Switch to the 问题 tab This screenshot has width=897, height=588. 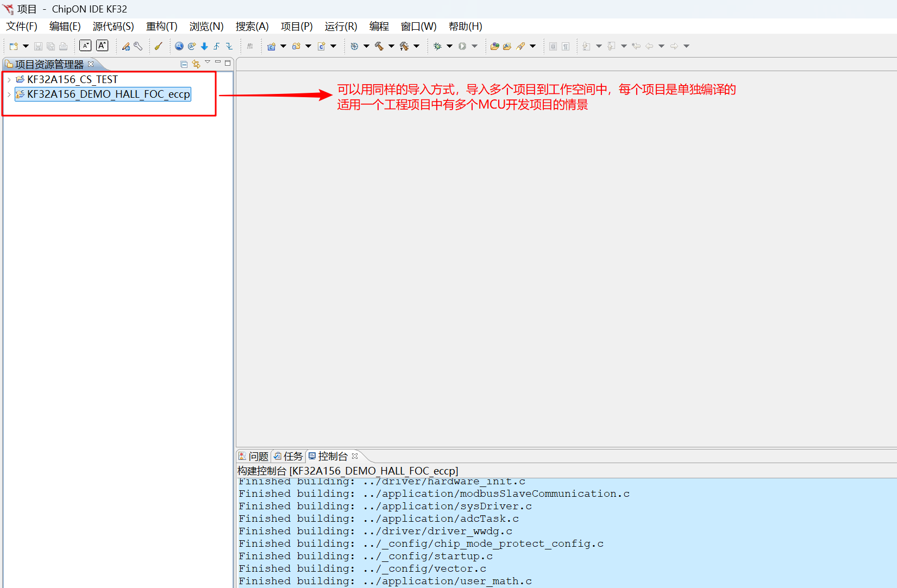click(254, 456)
